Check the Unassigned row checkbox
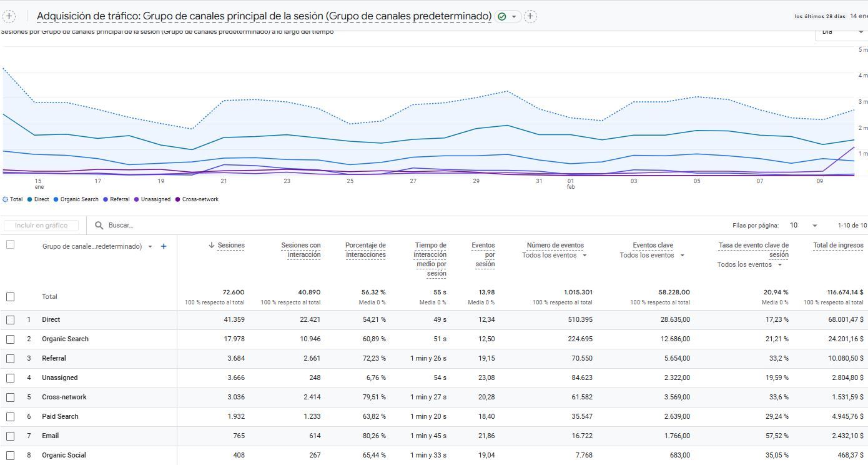The width and height of the screenshot is (868, 465). point(10,377)
